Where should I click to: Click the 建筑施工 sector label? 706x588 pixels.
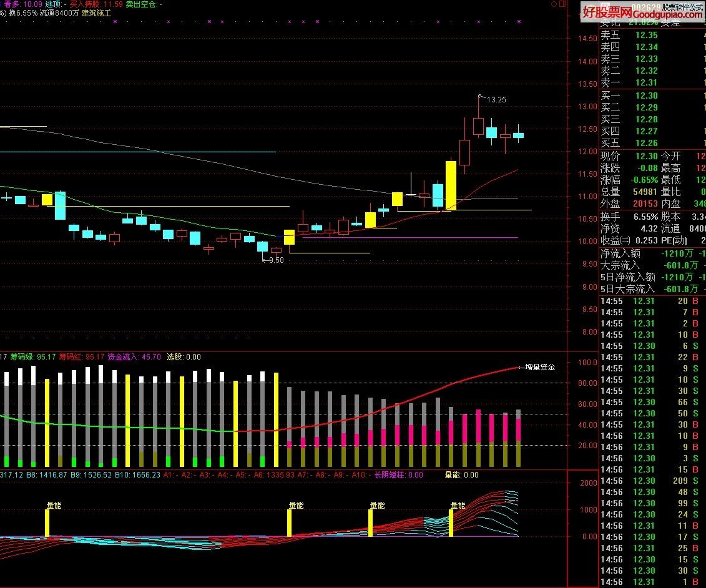click(x=96, y=13)
